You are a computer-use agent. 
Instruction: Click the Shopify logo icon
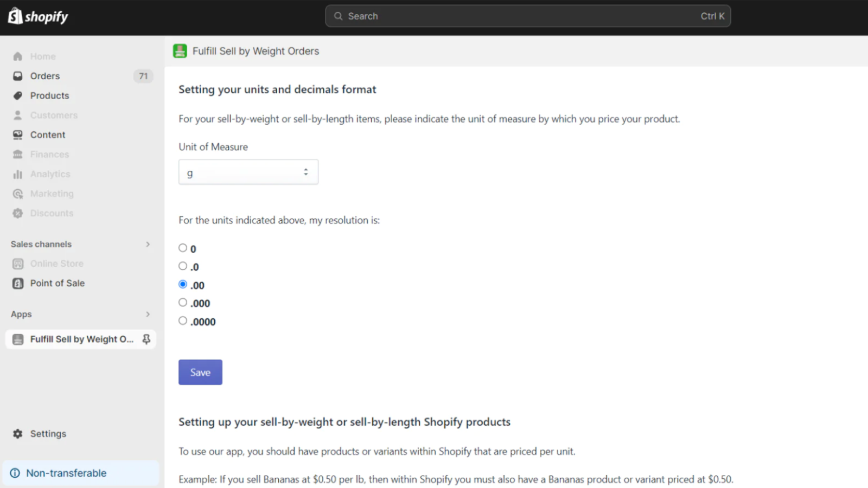15,16
